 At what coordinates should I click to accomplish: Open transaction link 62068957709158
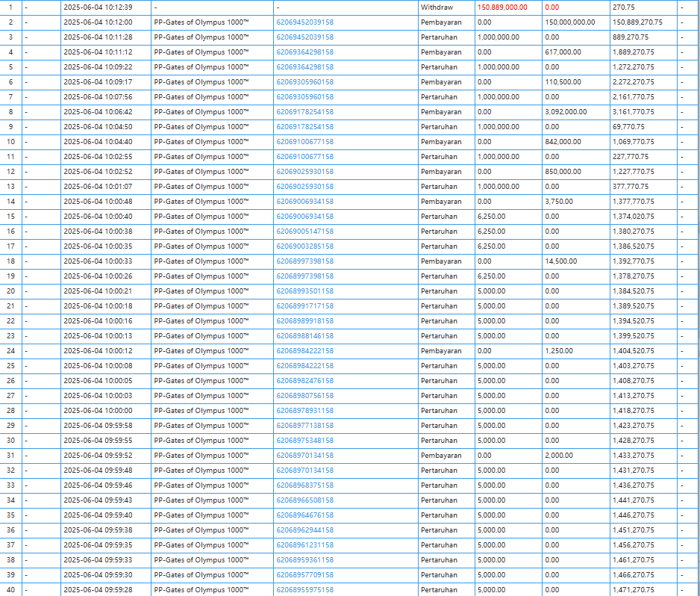(305, 575)
